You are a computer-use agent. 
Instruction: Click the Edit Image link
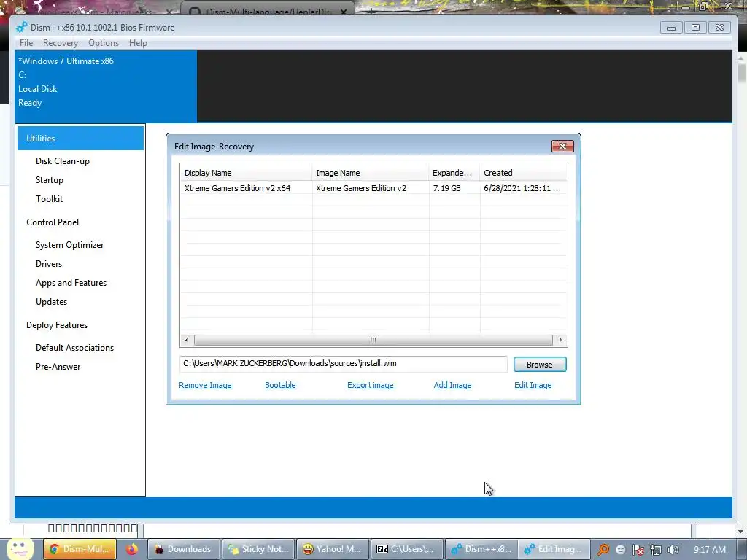tap(533, 385)
